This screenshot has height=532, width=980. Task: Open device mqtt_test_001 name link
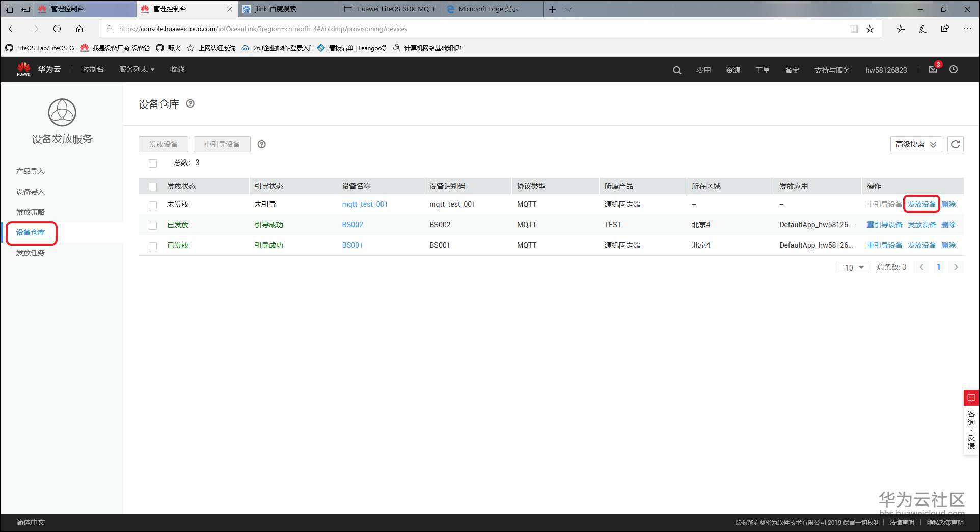[x=365, y=204]
